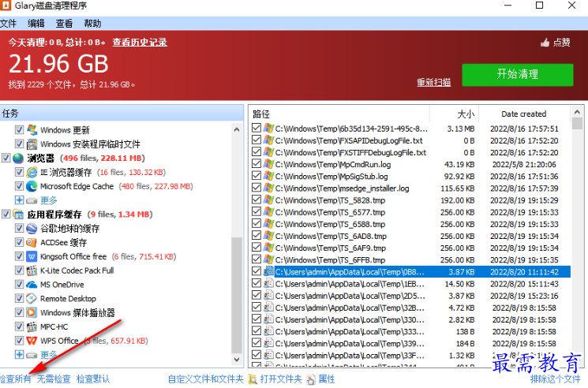The width and height of the screenshot is (588, 388).
Task: Select the TS_6AD8.tmp file row
Action: pyautogui.click(x=411, y=236)
